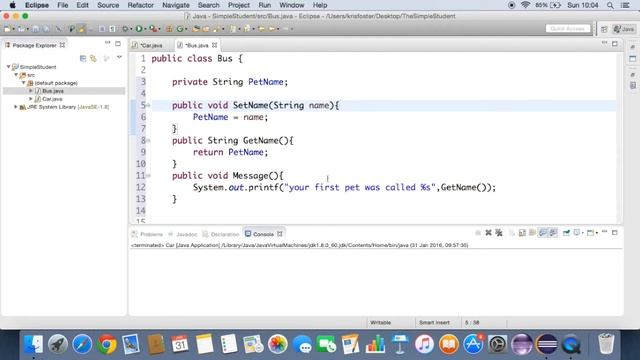Collapse GetName method fold marker at line 8
Image resolution: width=640 pixels, height=360 pixels.
tap(149, 140)
